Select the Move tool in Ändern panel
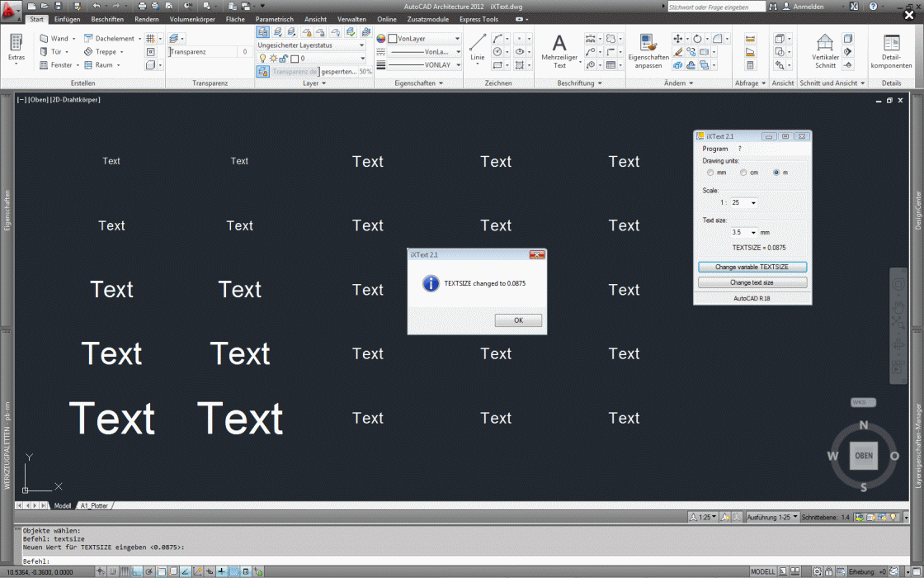 point(677,38)
